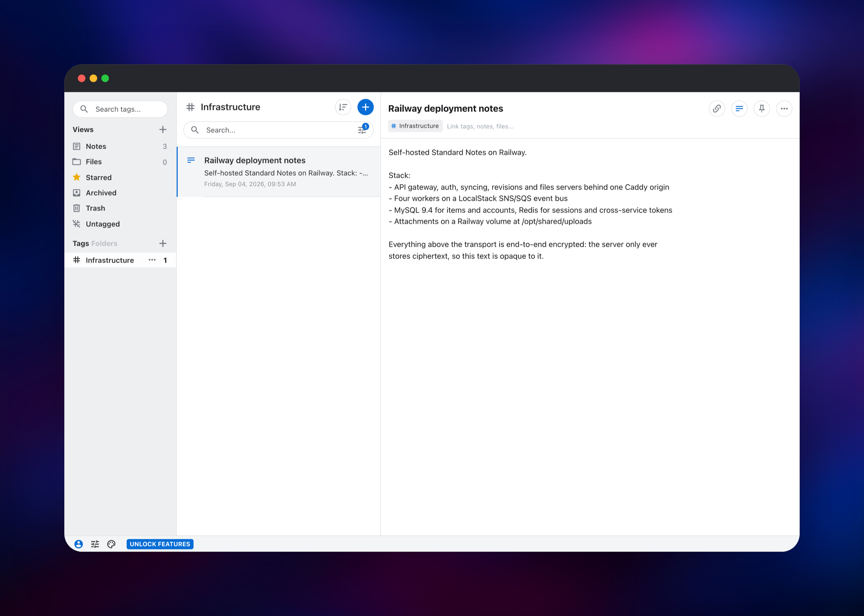
Task: Click the Files folder icon in the sidebar
Action: coord(77,162)
